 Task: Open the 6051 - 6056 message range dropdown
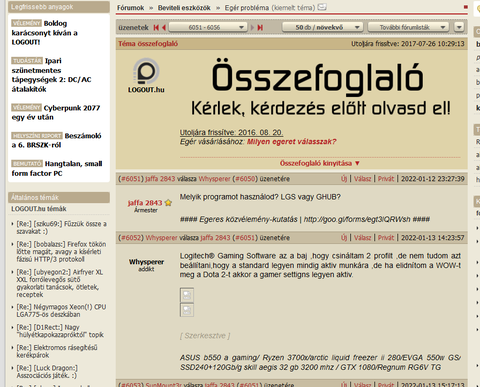[x=208, y=27]
